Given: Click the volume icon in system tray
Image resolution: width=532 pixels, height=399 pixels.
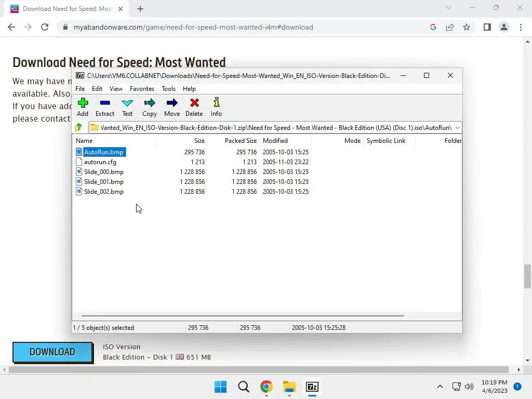Looking at the screenshot, I should coord(469,387).
